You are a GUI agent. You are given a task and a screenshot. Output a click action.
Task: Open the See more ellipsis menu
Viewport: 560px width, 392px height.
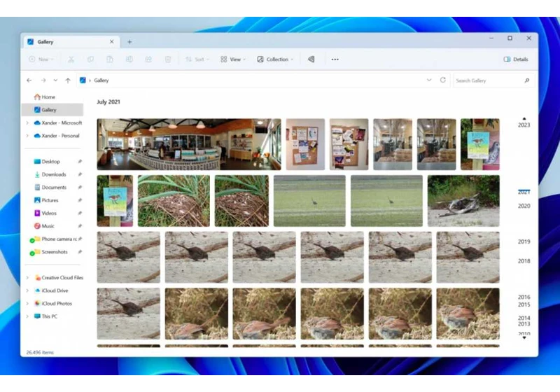(x=335, y=59)
